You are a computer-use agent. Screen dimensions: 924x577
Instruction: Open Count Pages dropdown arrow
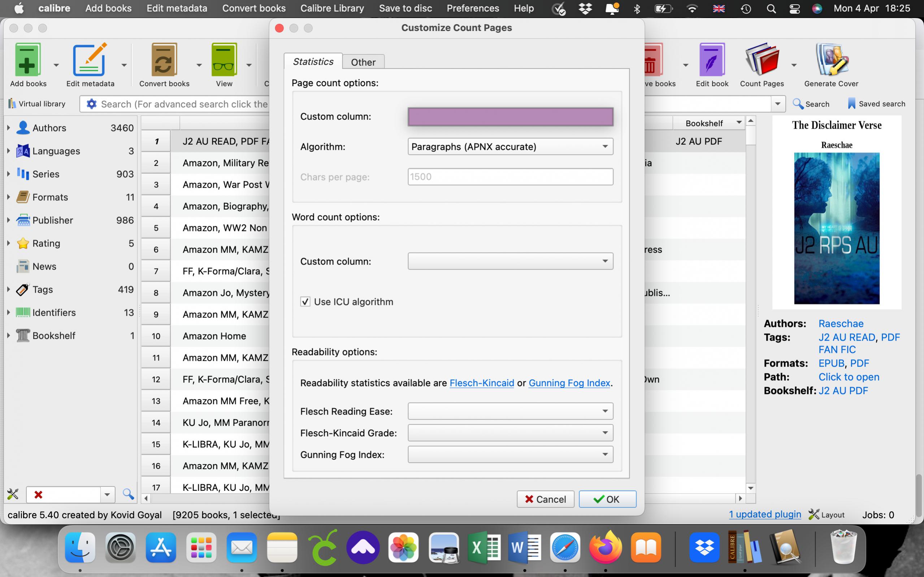click(x=794, y=65)
